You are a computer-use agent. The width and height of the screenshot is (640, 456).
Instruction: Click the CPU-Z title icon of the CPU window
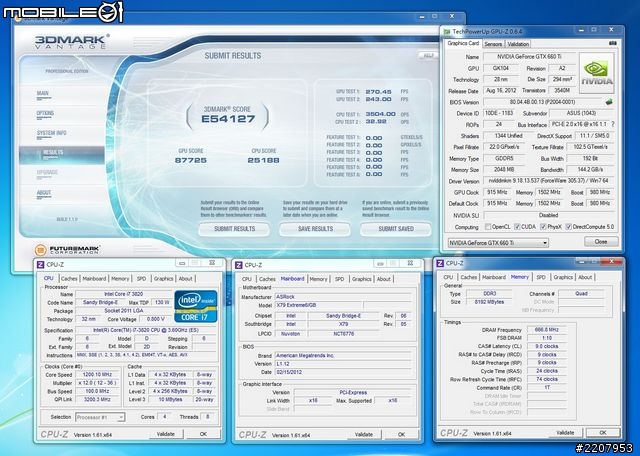[40, 265]
